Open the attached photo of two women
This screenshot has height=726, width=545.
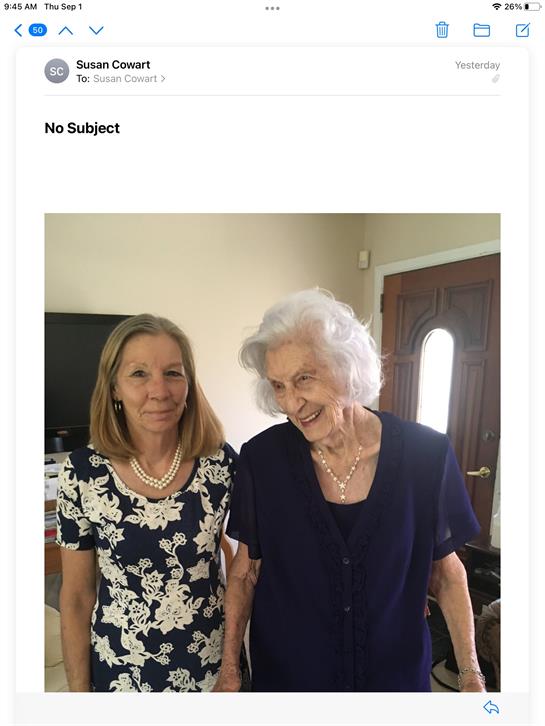[272, 452]
